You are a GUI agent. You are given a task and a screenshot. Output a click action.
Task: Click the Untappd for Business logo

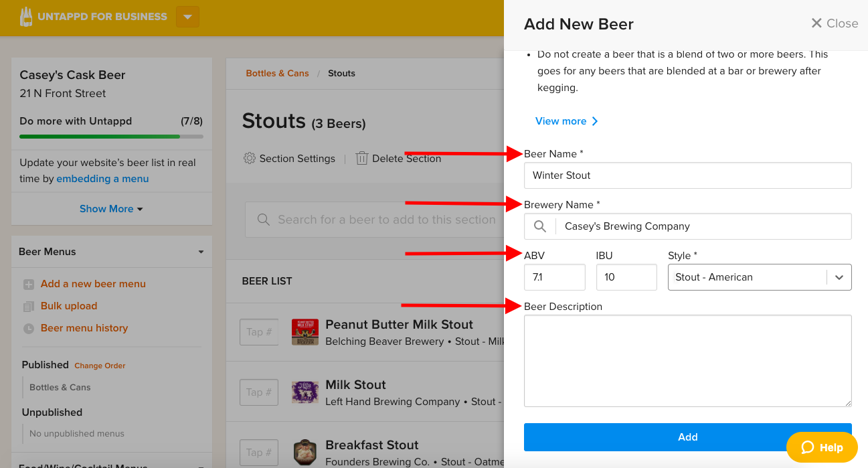coord(93,17)
